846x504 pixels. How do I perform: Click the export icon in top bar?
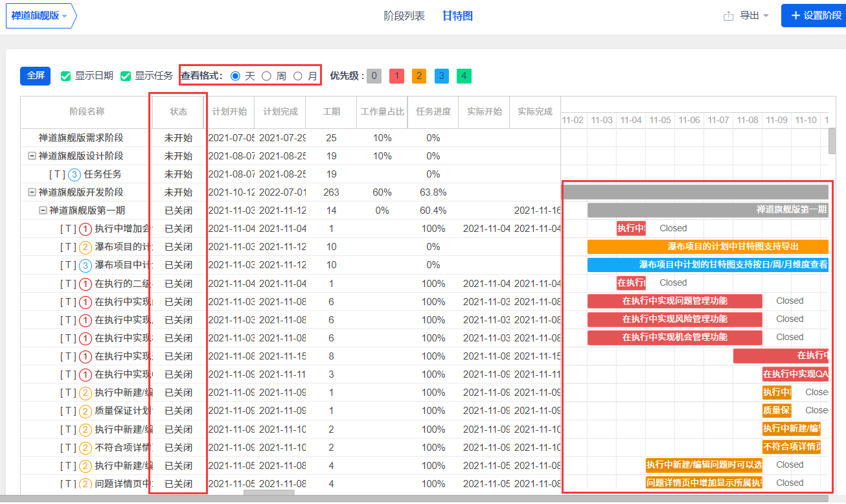tap(729, 16)
